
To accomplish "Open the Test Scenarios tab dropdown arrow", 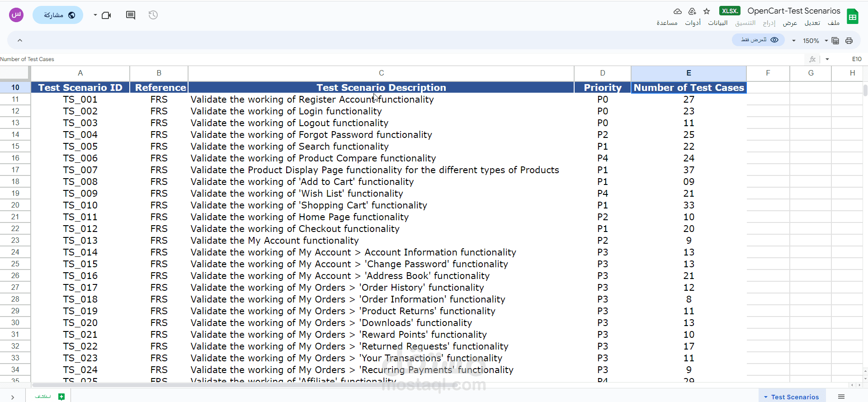I will tap(766, 397).
